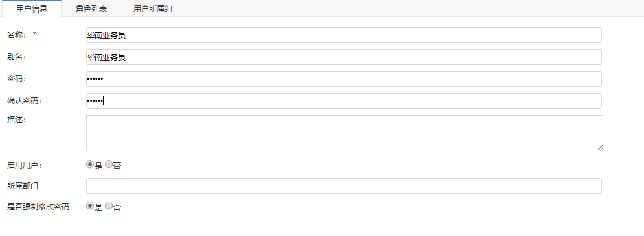The height and width of the screenshot is (236, 644).
Task: Focus the 别名 text field
Action: 344,57
